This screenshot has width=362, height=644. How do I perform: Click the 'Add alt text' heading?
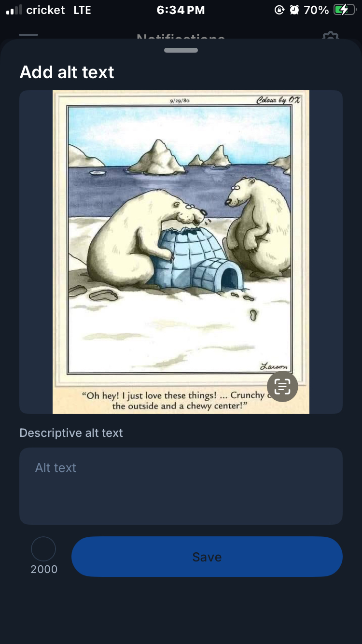pyautogui.click(x=67, y=72)
